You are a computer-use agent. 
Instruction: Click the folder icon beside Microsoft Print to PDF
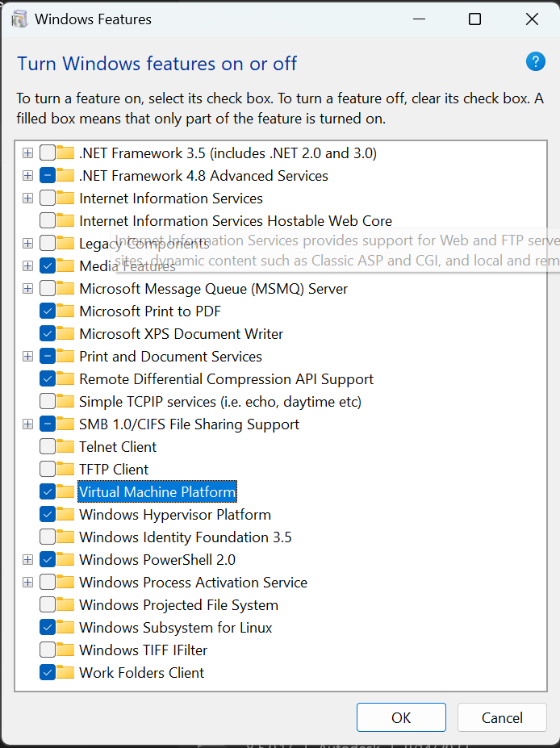pos(66,311)
